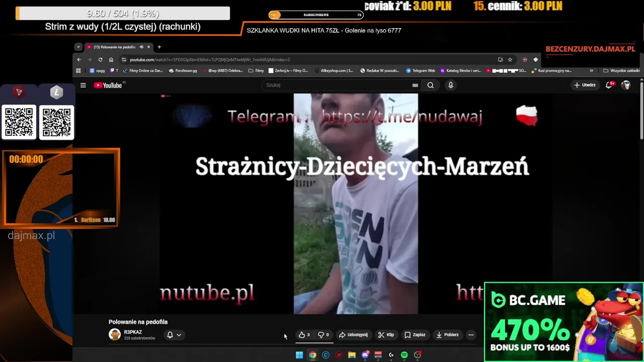Click the Litecoin coin icon above the QR code
Image resolution: width=644 pixels, height=362 pixels.
[56, 93]
